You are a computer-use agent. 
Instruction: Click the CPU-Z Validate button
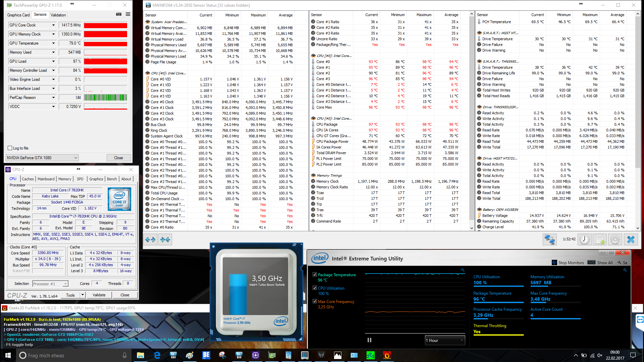click(99, 295)
